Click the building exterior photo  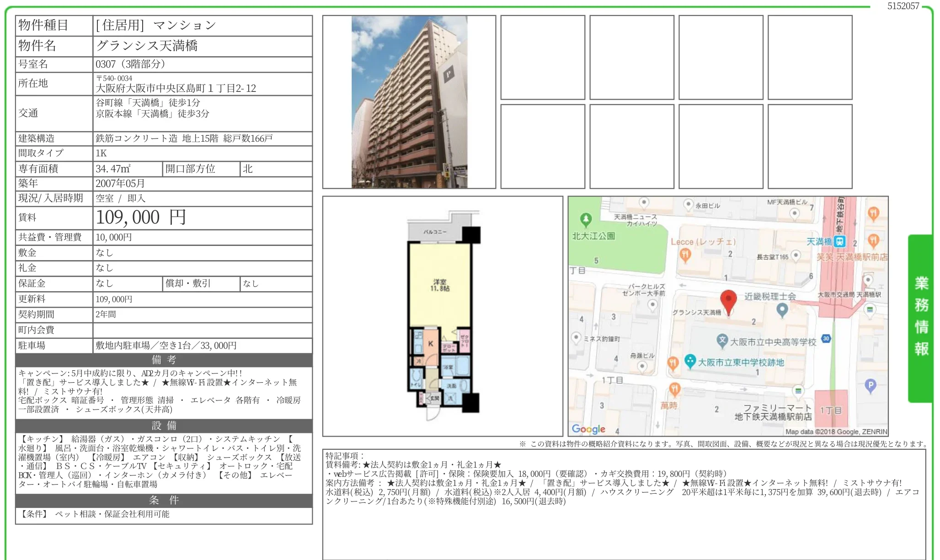click(409, 102)
